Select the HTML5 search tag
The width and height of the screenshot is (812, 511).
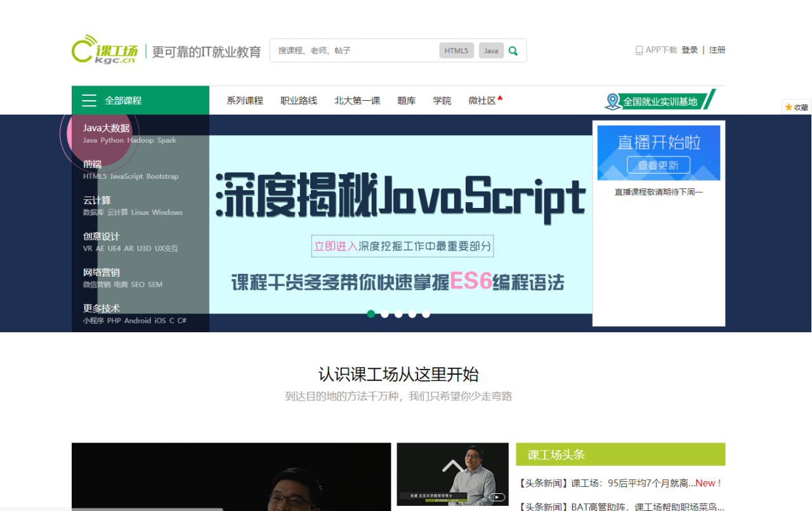456,51
